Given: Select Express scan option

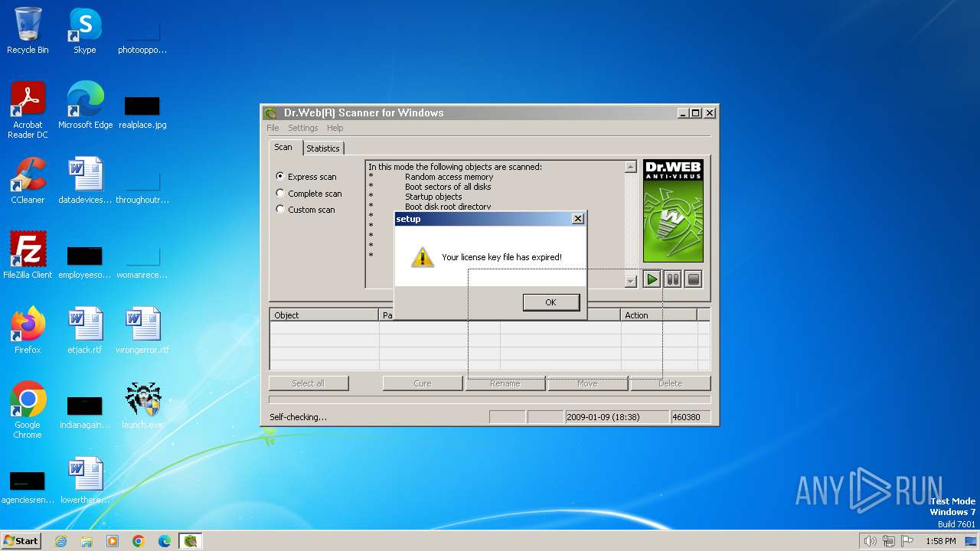Looking at the screenshot, I should 306,177.
